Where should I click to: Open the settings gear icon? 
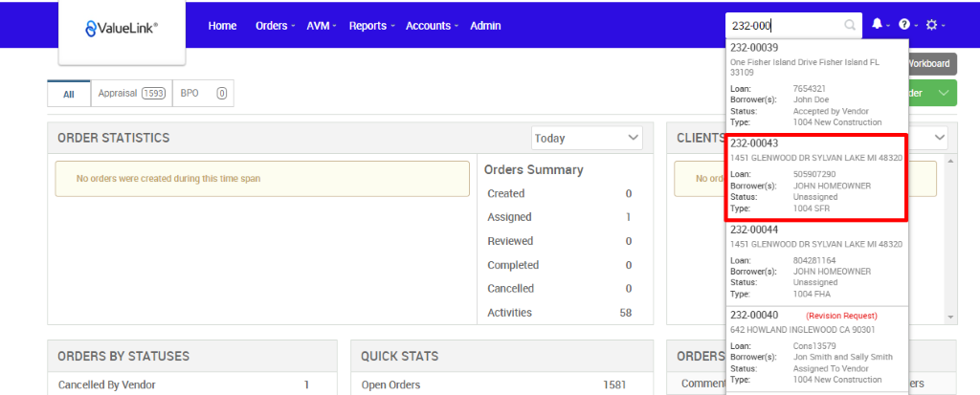pos(931,25)
